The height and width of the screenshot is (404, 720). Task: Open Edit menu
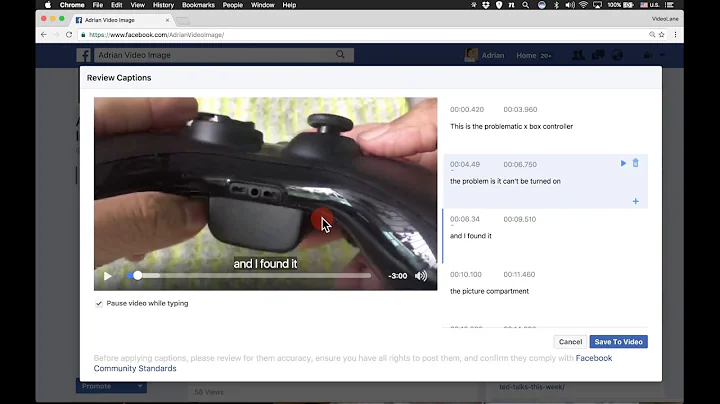point(117,5)
